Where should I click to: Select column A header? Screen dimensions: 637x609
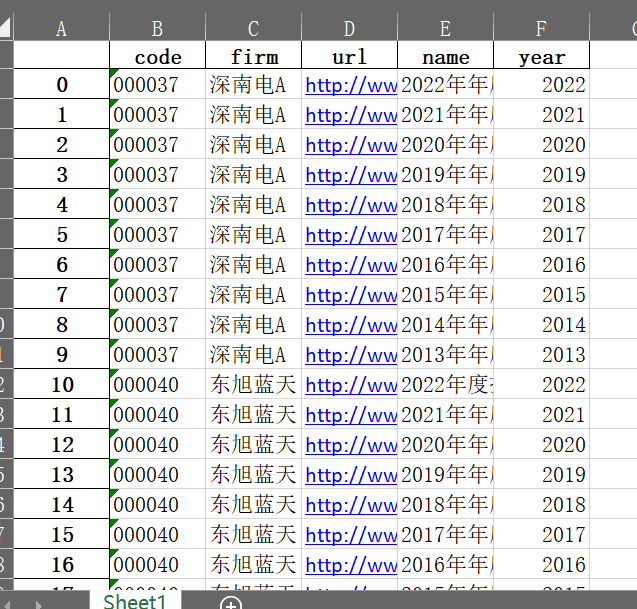click(x=61, y=28)
